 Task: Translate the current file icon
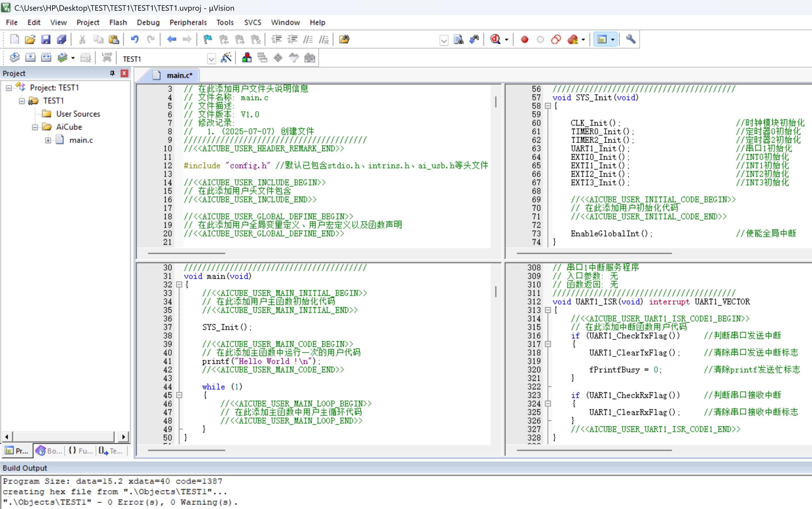(14, 58)
